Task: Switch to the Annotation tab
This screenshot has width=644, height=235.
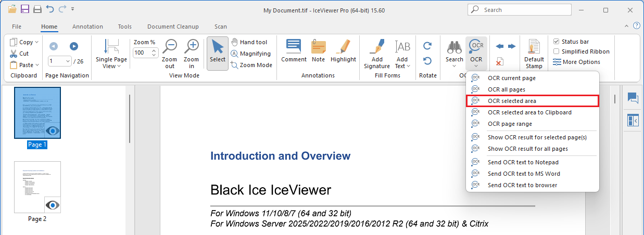Action: (x=87, y=27)
